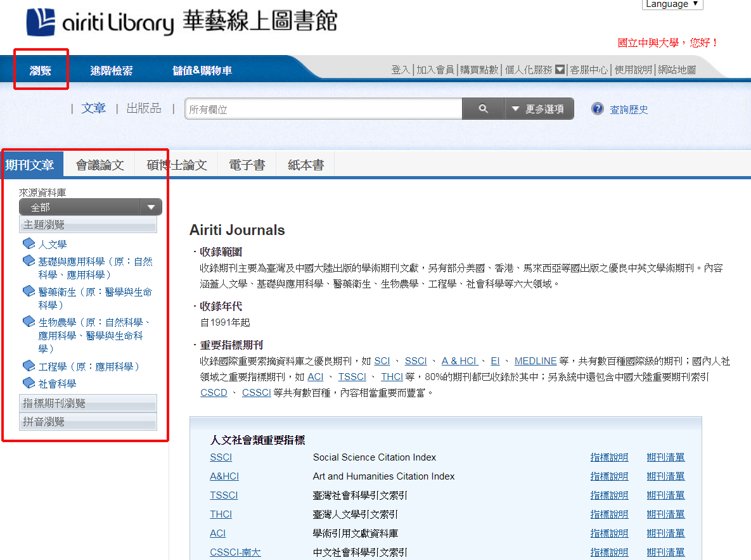Screen dimensions: 751x560
Task: Switch to the 會議論文 tab
Action: point(99,165)
